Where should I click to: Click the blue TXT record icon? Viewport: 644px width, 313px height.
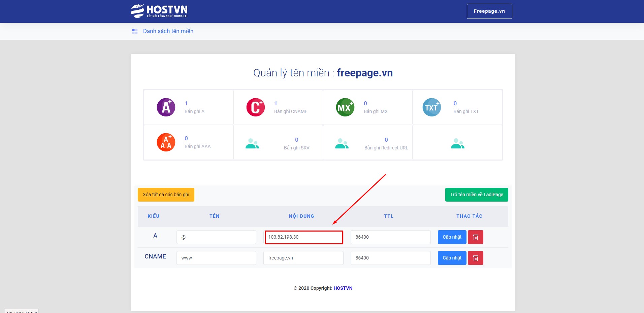point(432,107)
